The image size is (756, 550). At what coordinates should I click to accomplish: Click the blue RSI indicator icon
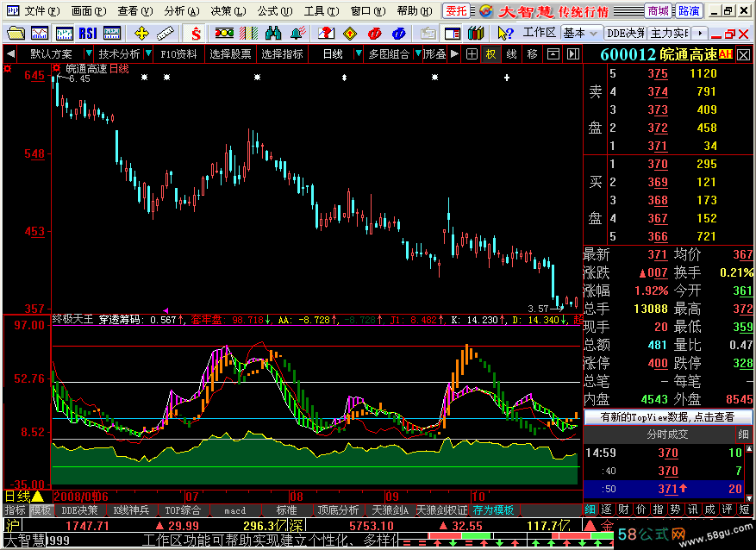tap(88, 34)
